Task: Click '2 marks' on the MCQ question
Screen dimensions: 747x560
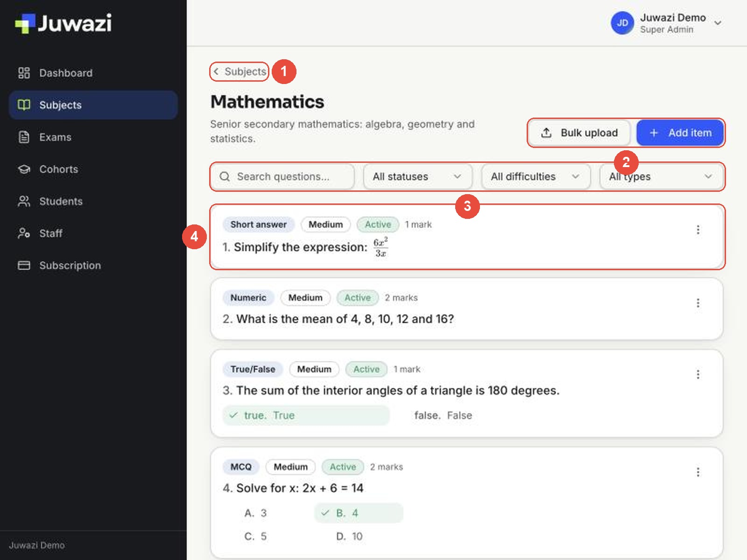Action: tap(387, 467)
